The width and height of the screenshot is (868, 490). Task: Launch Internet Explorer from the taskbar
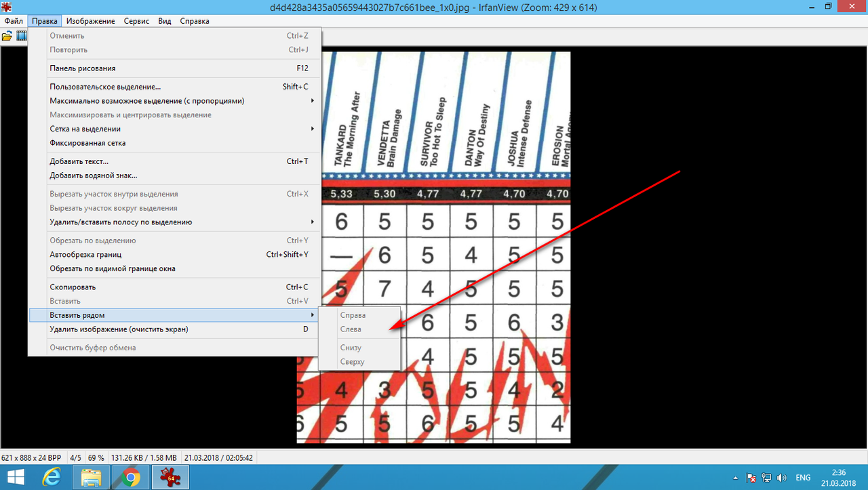(51, 478)
